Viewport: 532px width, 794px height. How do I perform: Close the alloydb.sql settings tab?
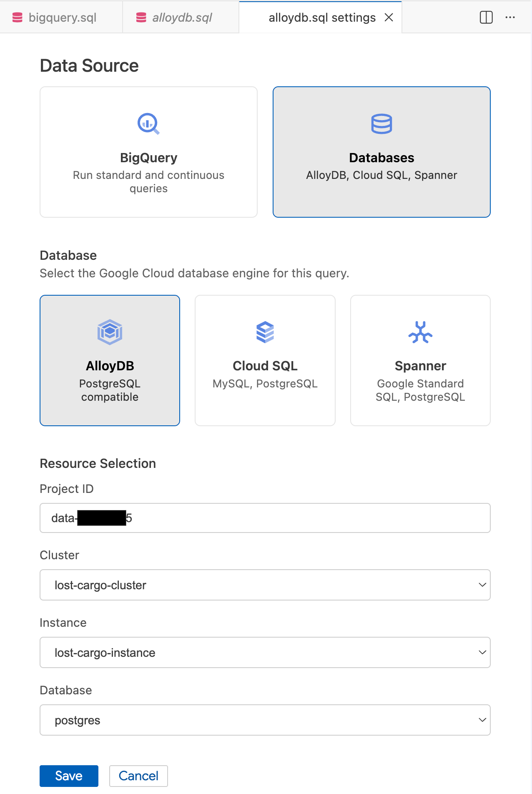389,18
